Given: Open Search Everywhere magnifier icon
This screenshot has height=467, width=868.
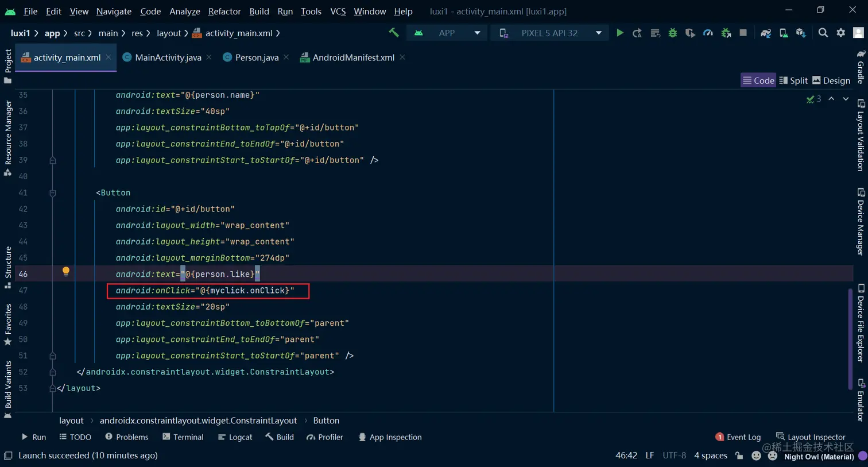Looking at the screenshot, I should coord(823,33).
